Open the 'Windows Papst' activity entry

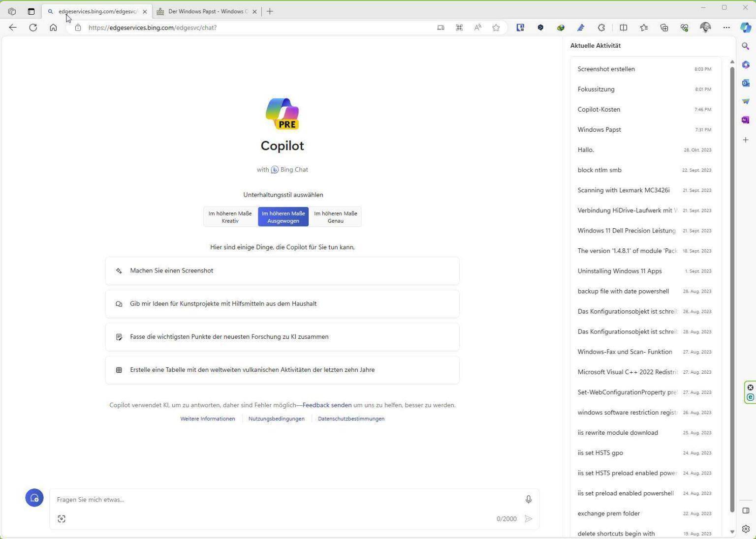click(599, 129)
